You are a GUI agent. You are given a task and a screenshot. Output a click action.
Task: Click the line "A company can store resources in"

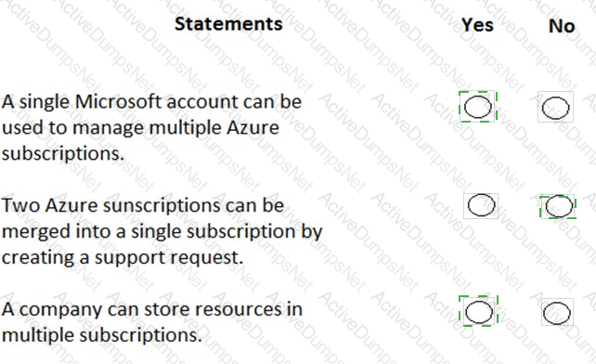[152, 309]
